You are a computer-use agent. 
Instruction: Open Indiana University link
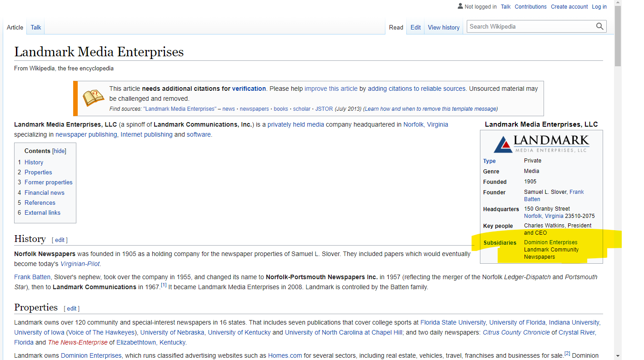[574, 322]
